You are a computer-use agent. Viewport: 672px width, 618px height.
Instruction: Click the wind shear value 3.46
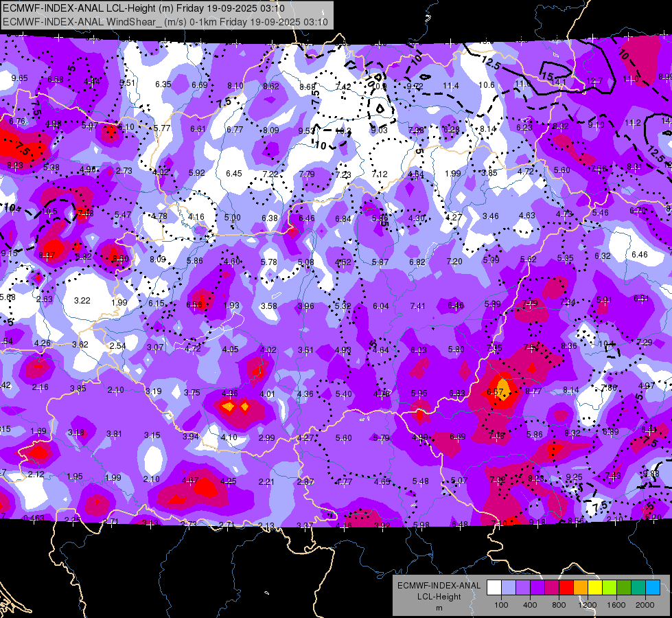491,216
